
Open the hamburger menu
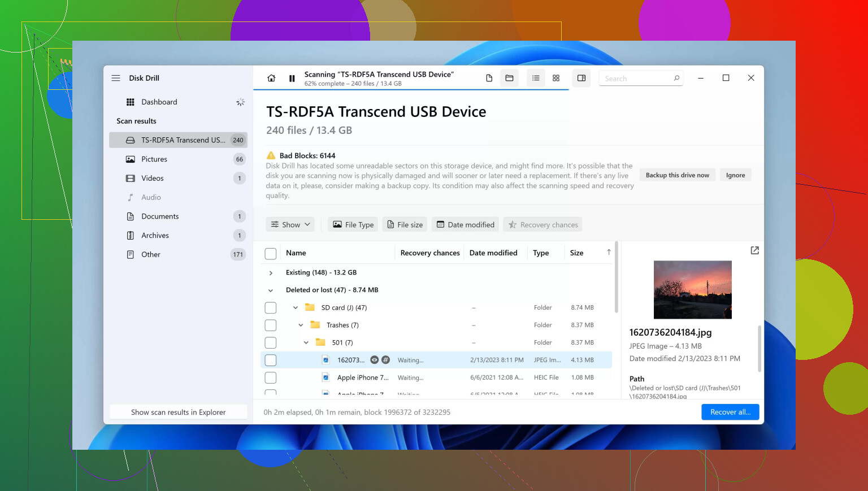tap(116, 78)
